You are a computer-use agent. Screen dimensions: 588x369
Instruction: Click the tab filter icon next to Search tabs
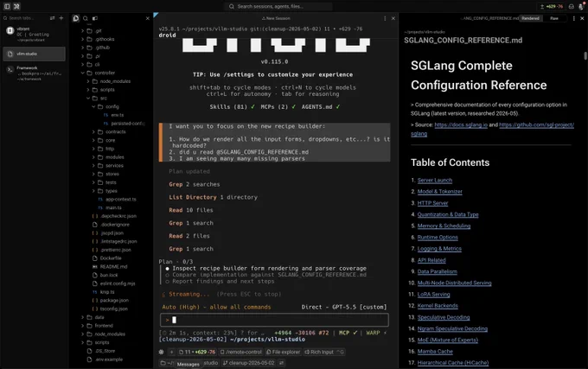pyautogui.click(x=52, y=18)
